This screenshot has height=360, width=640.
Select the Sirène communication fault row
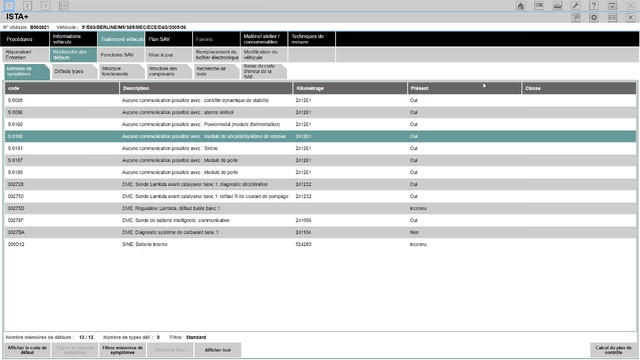[x=320, y=148]
